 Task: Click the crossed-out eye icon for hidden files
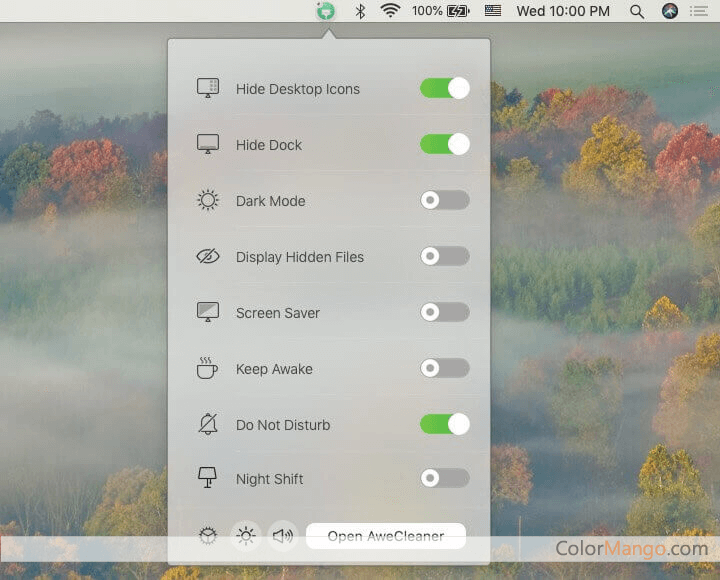pos(207,257)
